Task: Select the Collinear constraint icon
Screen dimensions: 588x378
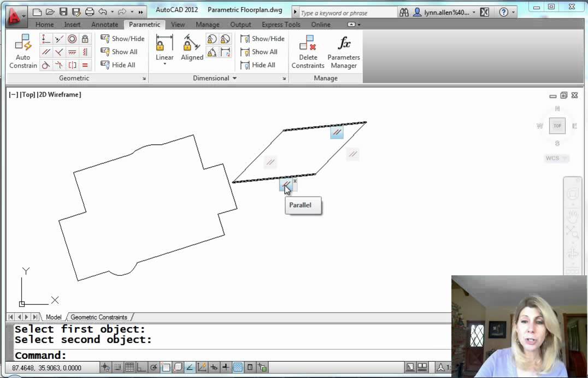Action: (x=59, y=39)
